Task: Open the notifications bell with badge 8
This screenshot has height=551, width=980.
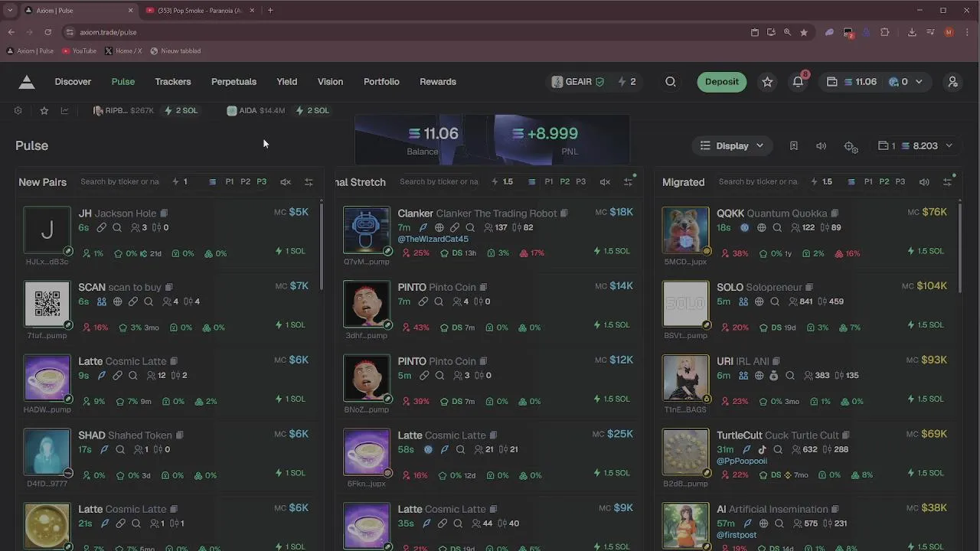Action: coord(799,81)
